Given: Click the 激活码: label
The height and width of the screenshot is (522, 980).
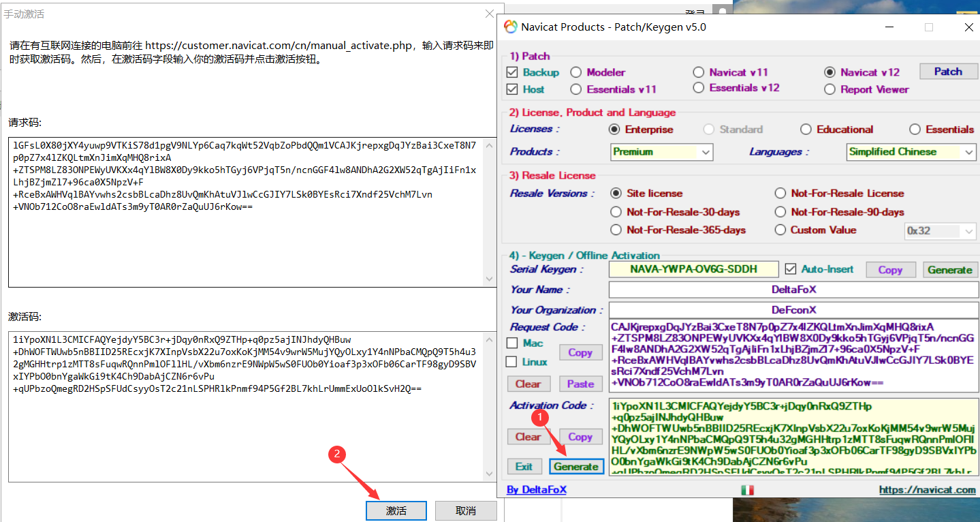Looking at the screenshot, I should click(25, 317).
